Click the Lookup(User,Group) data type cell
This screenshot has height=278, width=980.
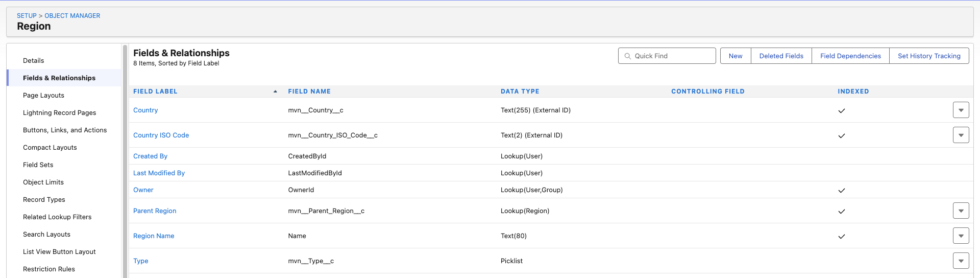[531, 190]
